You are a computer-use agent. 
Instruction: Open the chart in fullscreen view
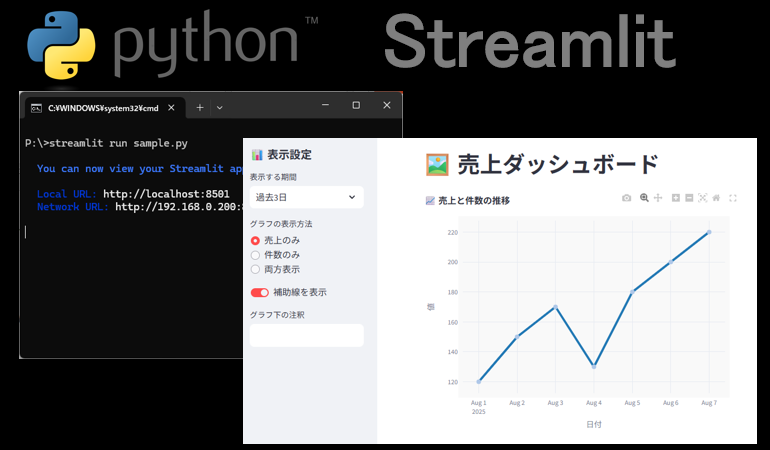point(733,198)
